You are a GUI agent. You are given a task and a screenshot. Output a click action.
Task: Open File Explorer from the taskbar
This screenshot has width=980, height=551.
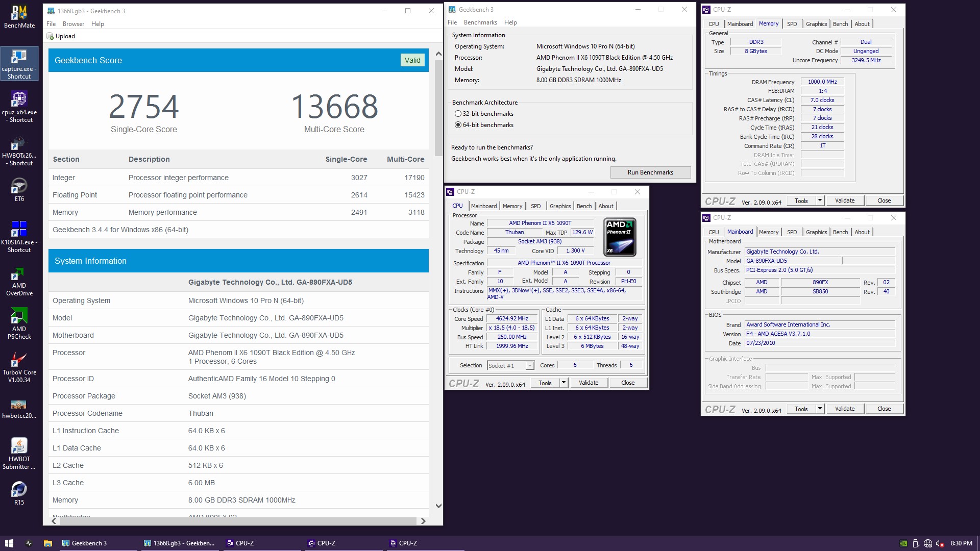pyautogui.click(x=48, y=543)
